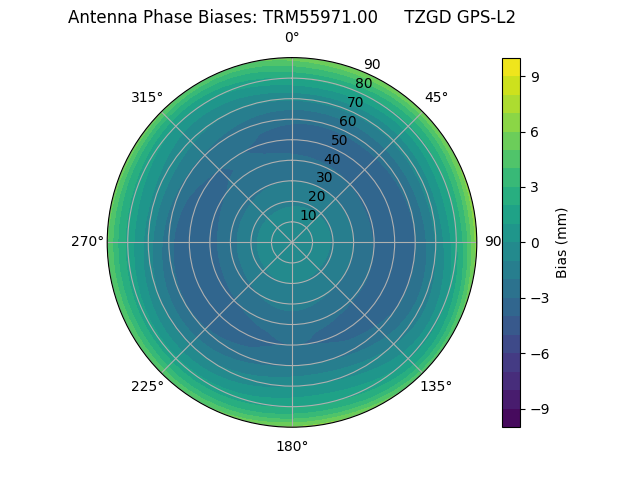
Task: Click the radial tick label 80
Action: [x=364, y=83]
